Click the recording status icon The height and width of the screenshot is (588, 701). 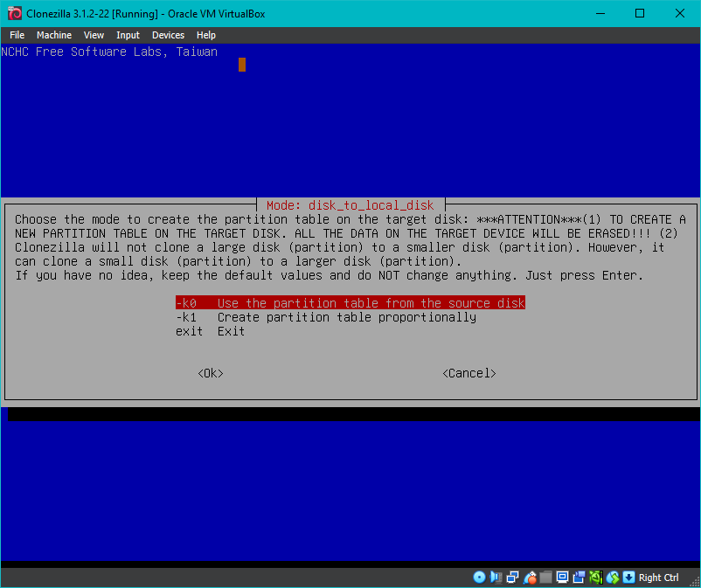coord(580,578)
